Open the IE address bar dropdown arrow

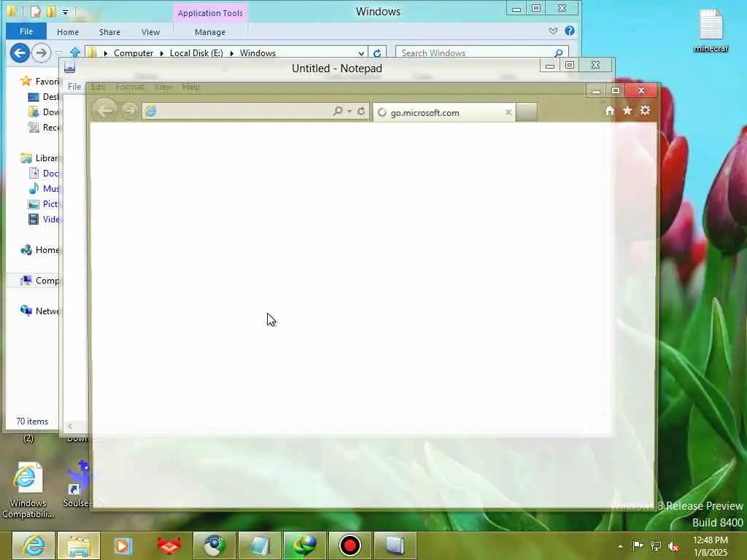(x=349, y=111)
